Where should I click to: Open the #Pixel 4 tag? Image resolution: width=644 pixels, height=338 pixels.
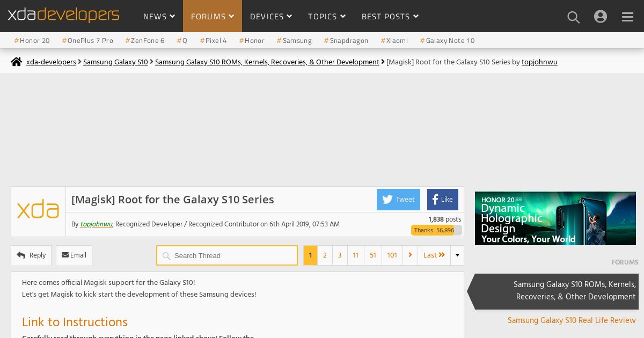(213, 41)
